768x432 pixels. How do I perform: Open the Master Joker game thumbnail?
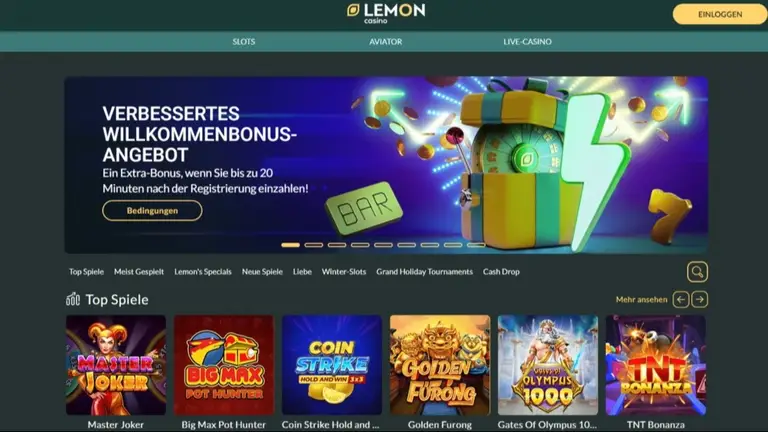[116, 365]
